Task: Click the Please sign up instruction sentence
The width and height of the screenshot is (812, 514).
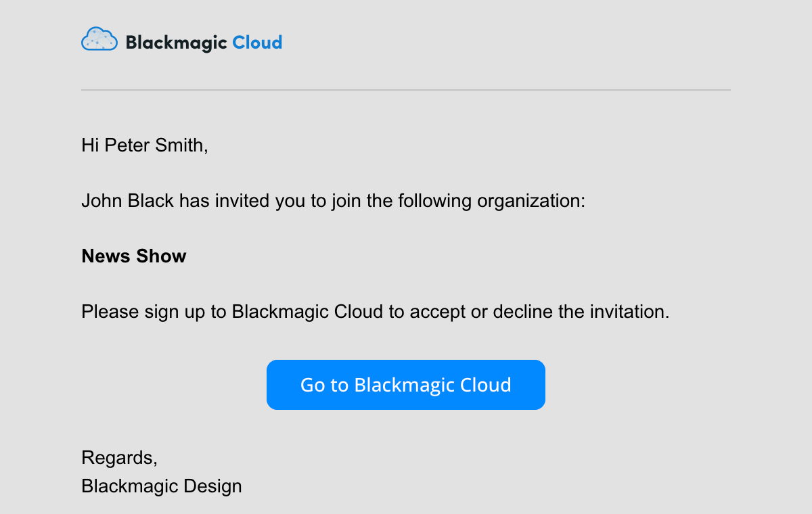Action: coord(376,312)
